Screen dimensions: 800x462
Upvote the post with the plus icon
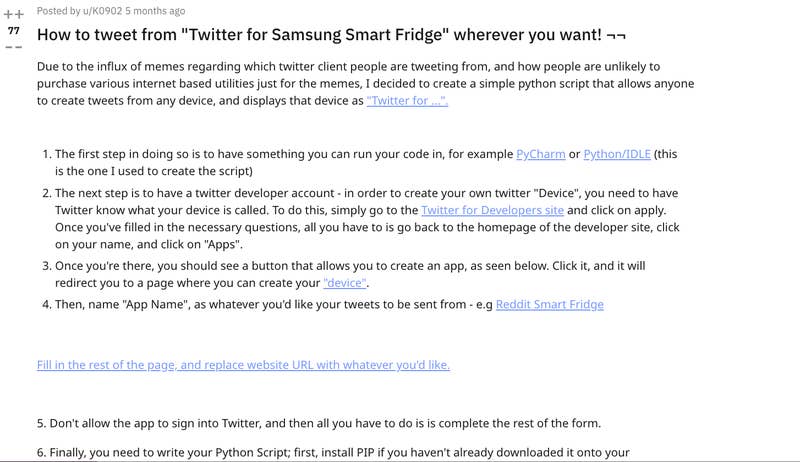pos(13,14)
